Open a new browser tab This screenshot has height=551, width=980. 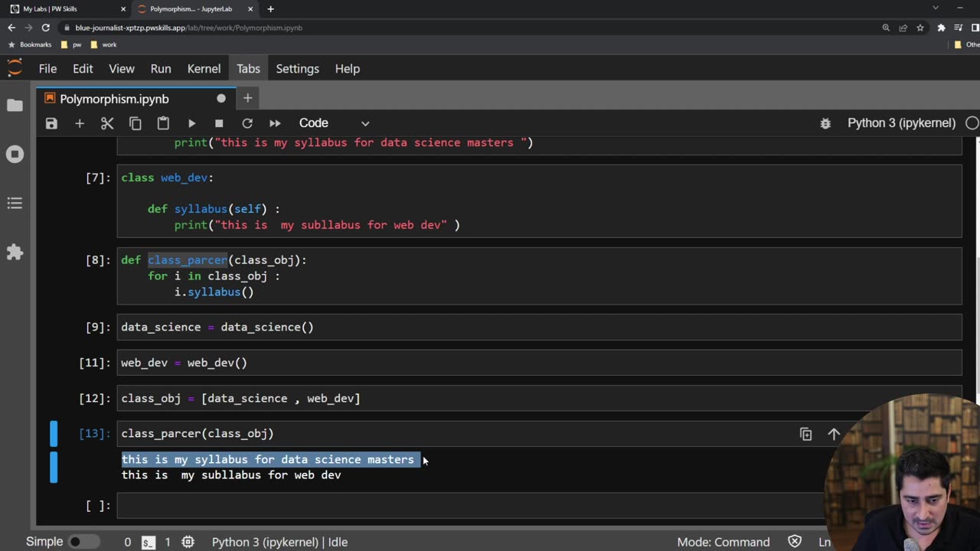pyautogui.click(x=270, y=9)
